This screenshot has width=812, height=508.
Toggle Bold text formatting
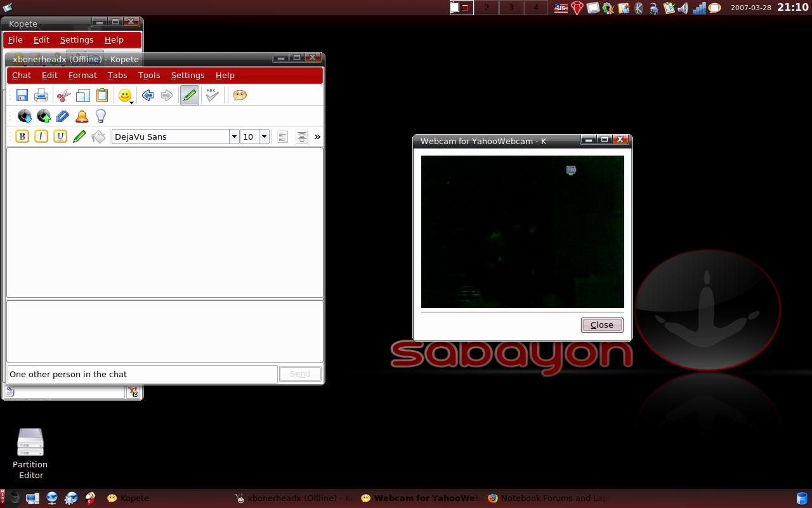point(22,137)
